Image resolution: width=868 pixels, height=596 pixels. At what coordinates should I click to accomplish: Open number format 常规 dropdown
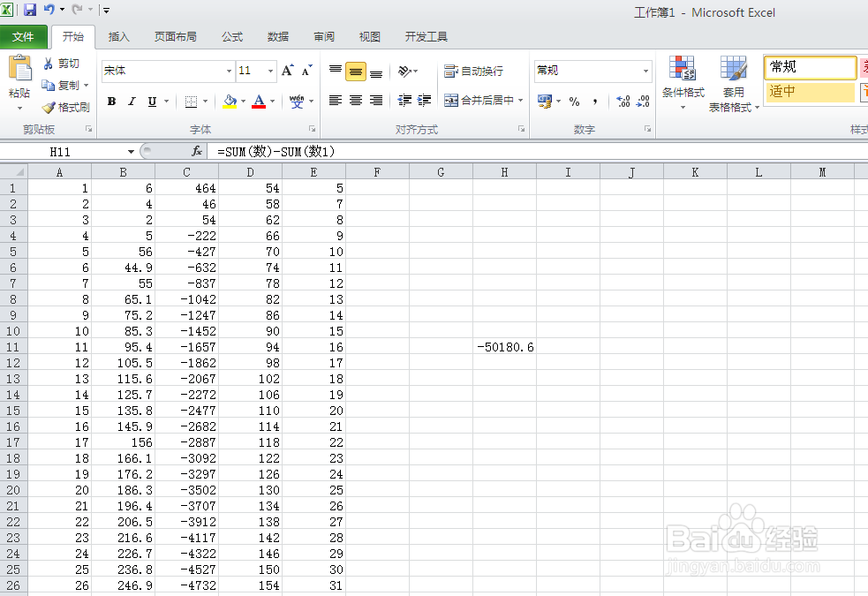(x=645, y=71)
